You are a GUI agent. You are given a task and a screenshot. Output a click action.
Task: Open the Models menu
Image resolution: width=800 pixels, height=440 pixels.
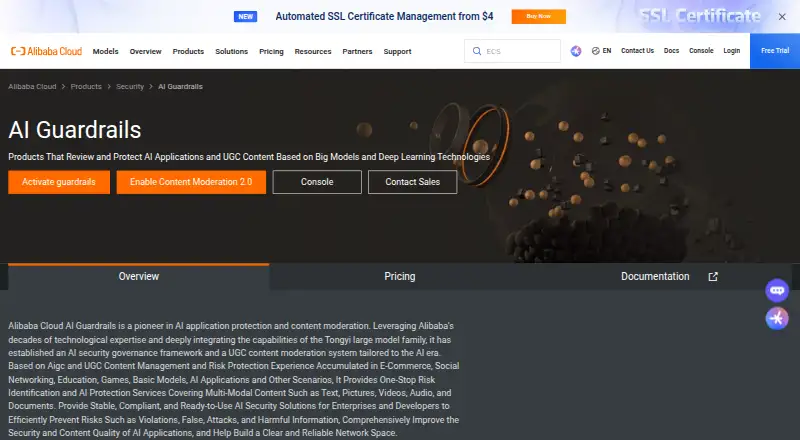pyautogui.click(x=106, y=52)
